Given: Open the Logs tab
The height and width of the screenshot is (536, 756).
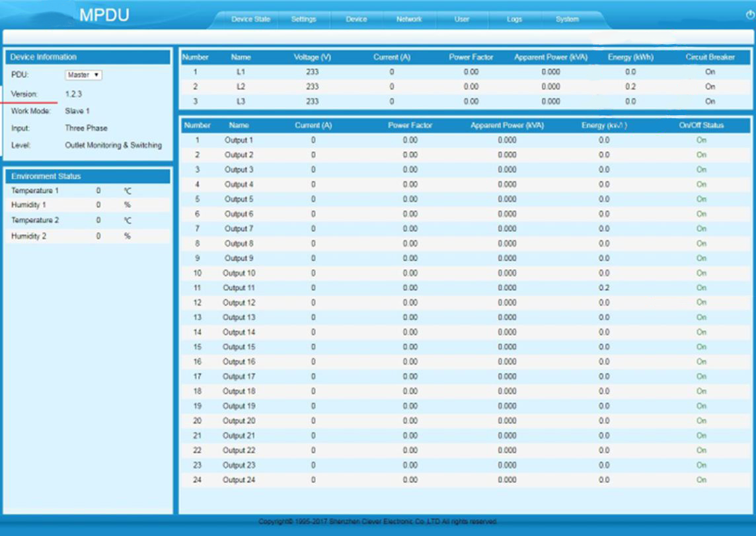Looking at the screenshot, I should (x=514, y=20).
